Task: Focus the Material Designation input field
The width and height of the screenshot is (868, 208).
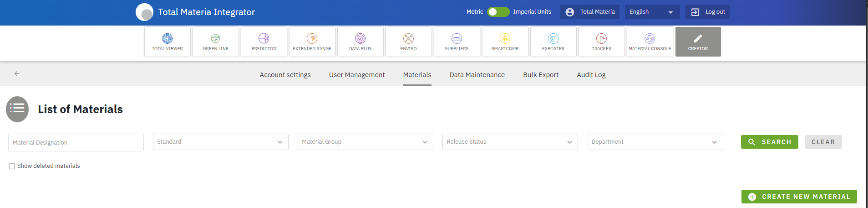Action: (x=76, y=142)
